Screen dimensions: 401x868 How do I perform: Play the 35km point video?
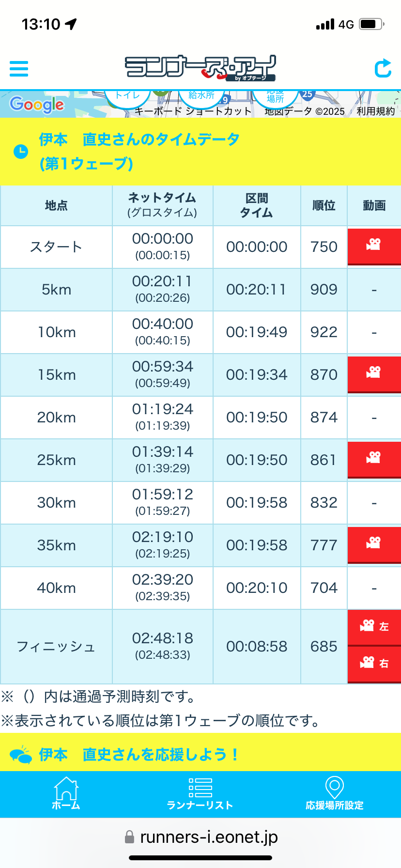374,543
